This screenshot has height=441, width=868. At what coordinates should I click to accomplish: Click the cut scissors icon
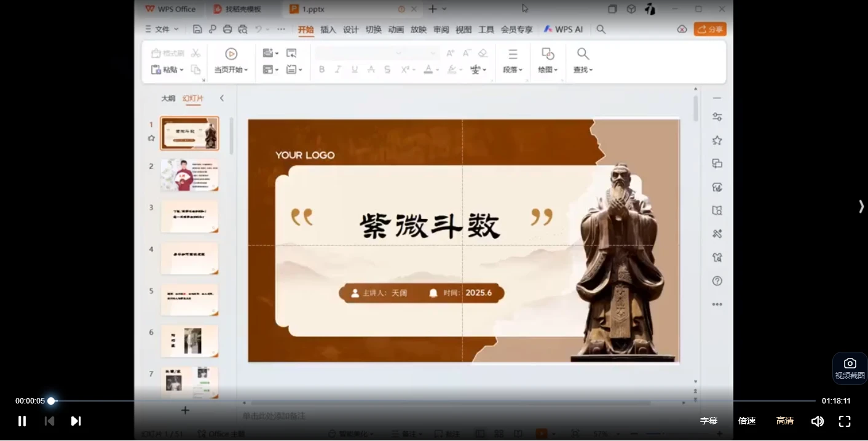pyautogui.click(x=196, y=54)
